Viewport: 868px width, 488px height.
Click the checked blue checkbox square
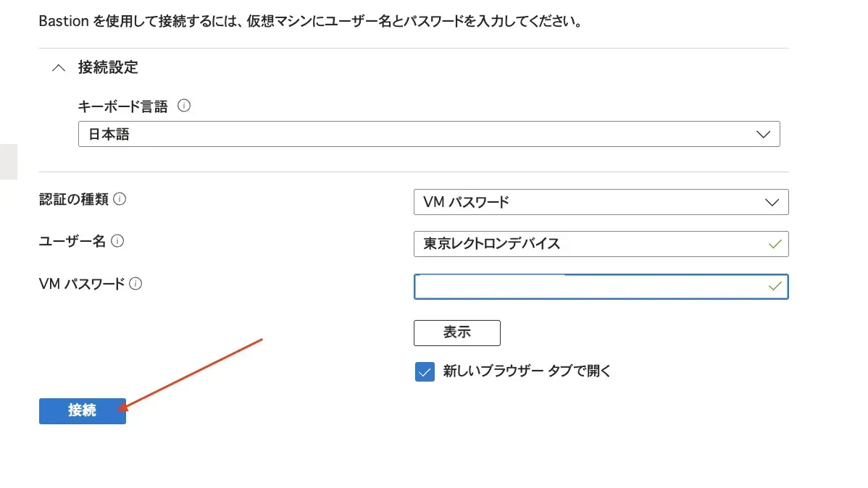pos(425,371)
